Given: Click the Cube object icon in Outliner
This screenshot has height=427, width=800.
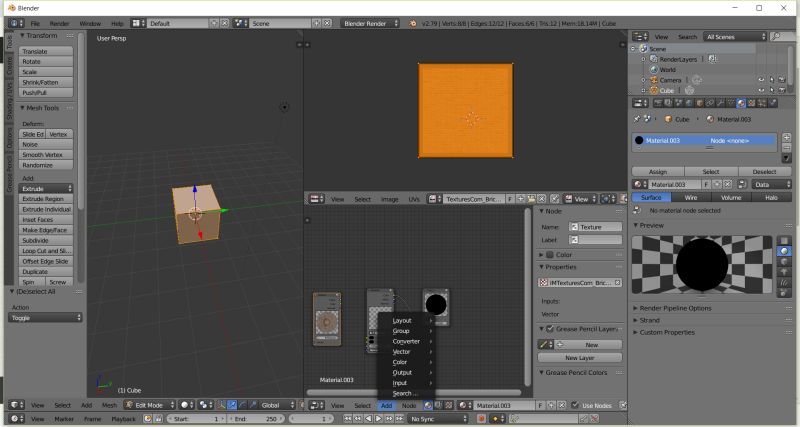Looking at the screenshot, I should (655, 90).
